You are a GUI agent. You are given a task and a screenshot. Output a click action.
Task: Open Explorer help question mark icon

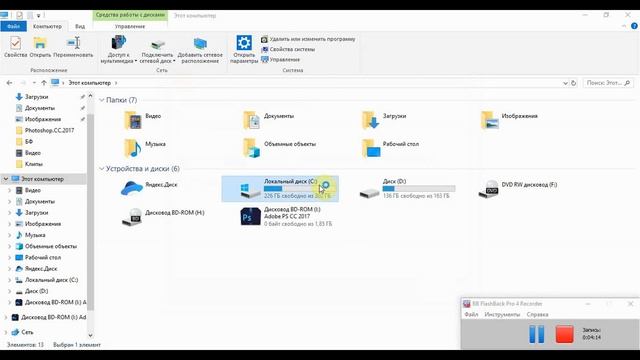[634, 26]
